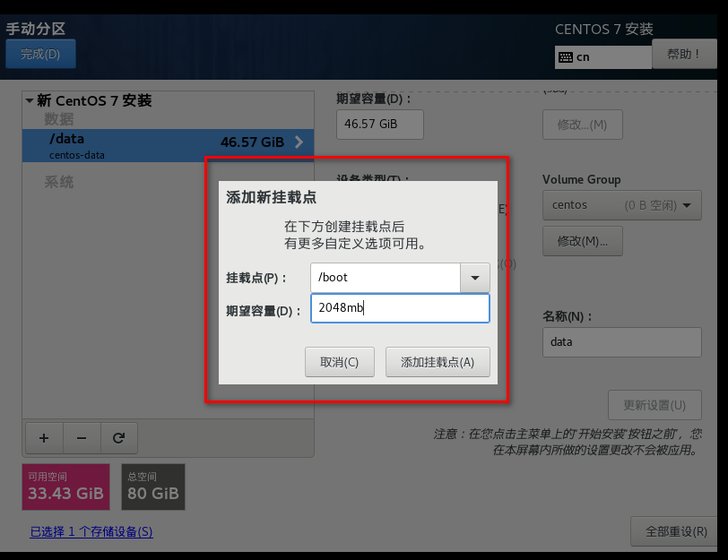Image resolution: width=728 pixels, height=560 pixels.
Task: Click the 添加新挂载点 dialog title
Action: pyautogui.click(x=271, y=197)
